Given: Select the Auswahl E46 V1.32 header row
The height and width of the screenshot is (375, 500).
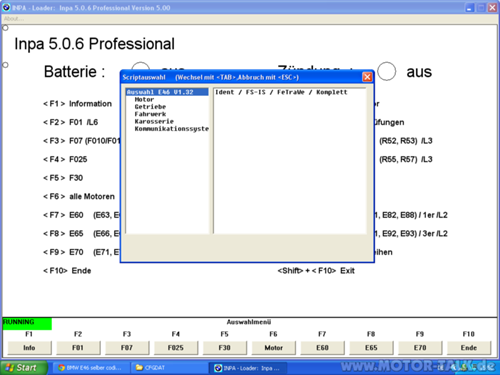Looking at the screenshot, I should [167, 92].
